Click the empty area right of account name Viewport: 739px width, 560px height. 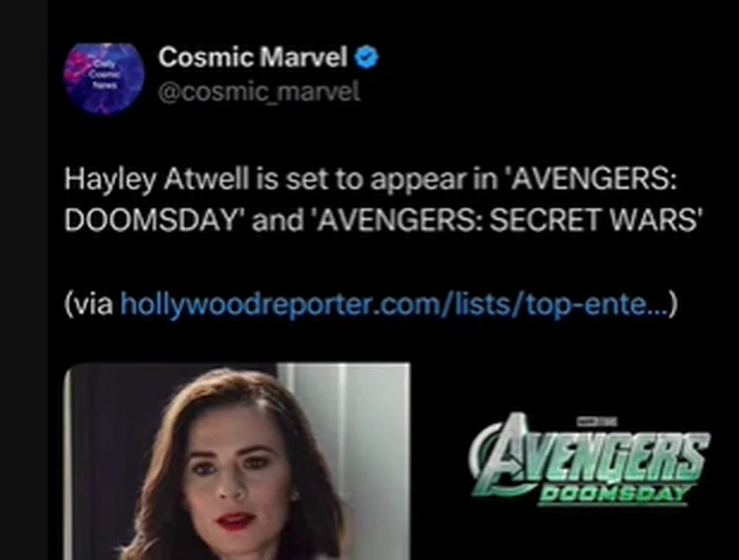[x=556, y=70]
